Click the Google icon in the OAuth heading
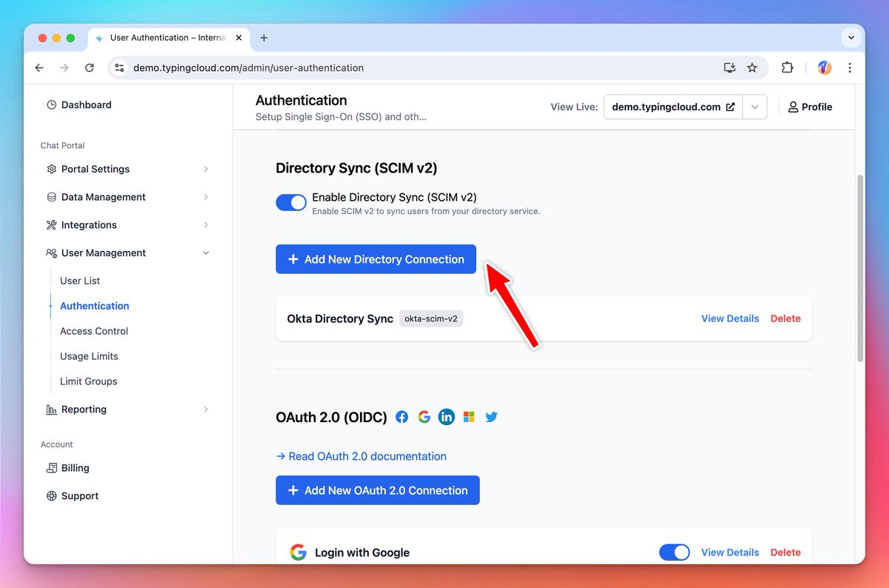889x588 pixels. coord(424,417)
